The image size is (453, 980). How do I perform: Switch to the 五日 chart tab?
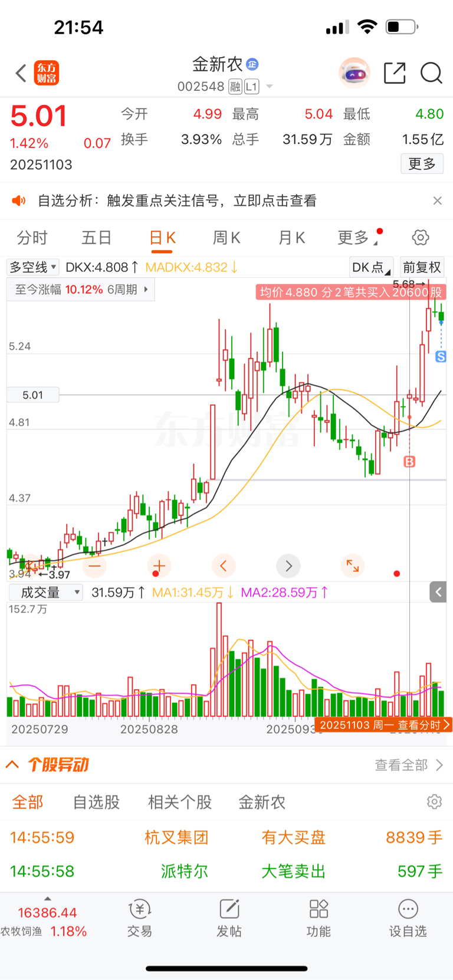97,238
